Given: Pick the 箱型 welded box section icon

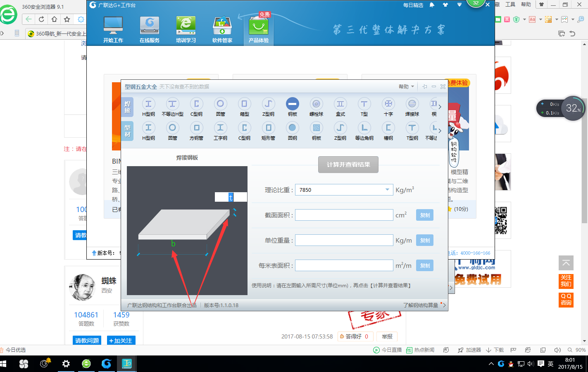Looking at the screenshot, I should pos(244,107).
